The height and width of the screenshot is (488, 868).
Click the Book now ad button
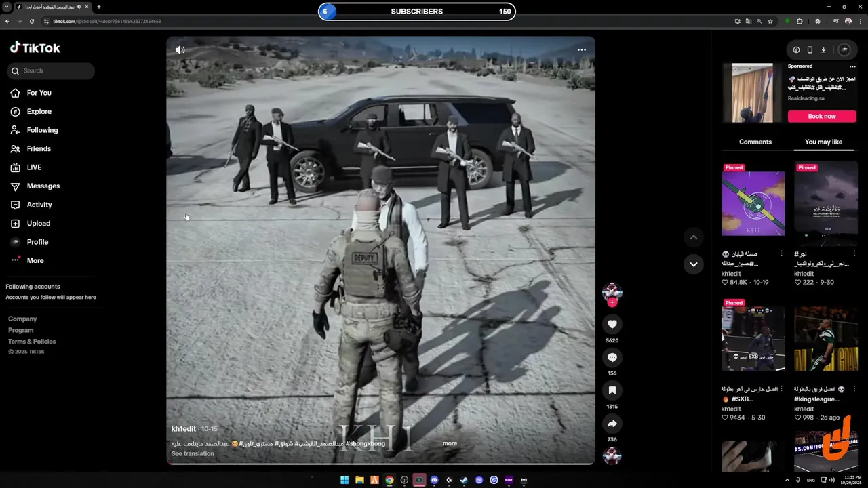[x=822, y=116]
